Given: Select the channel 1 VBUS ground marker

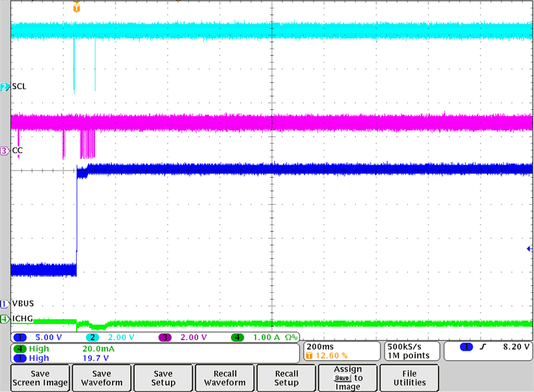Looking at the screenshot, I should click(x=5, y=303).
